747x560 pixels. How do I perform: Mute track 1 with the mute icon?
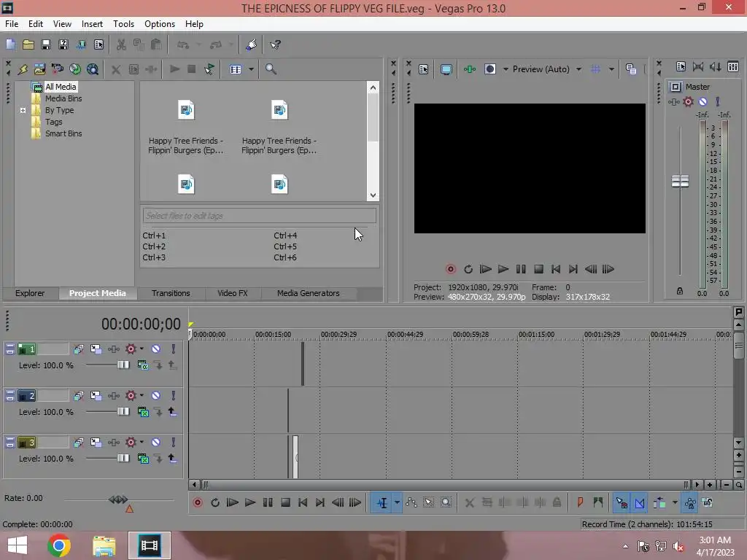point(156,349)
